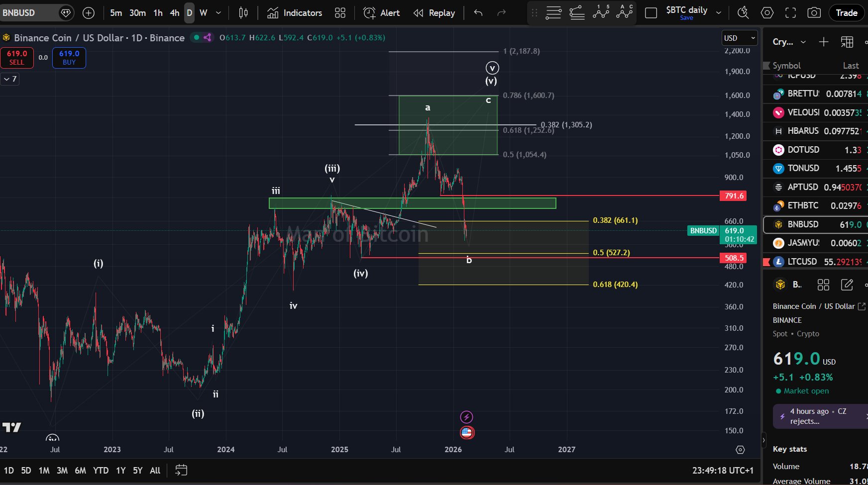Open the USD currency dropdown on price scale

point(740,38)
